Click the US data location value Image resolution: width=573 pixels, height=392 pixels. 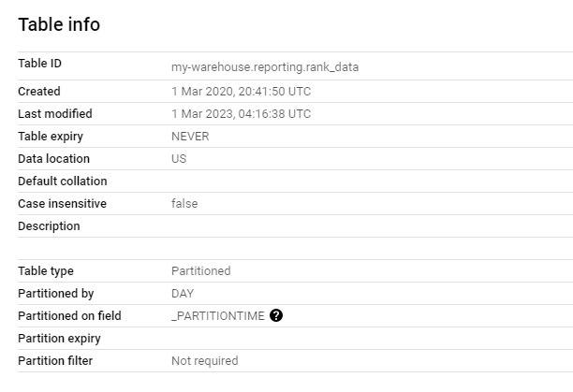tap(179, 159)
